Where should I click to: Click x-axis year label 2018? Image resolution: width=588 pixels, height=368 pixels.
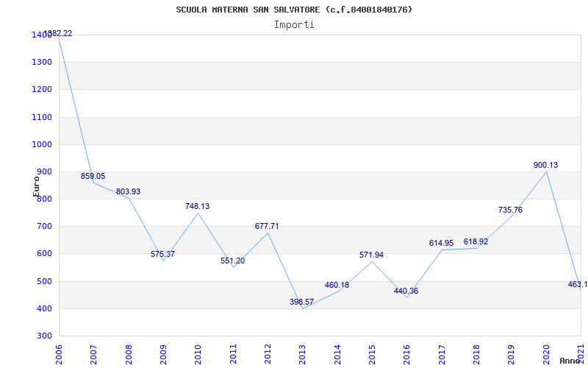(x=476, y=353)
